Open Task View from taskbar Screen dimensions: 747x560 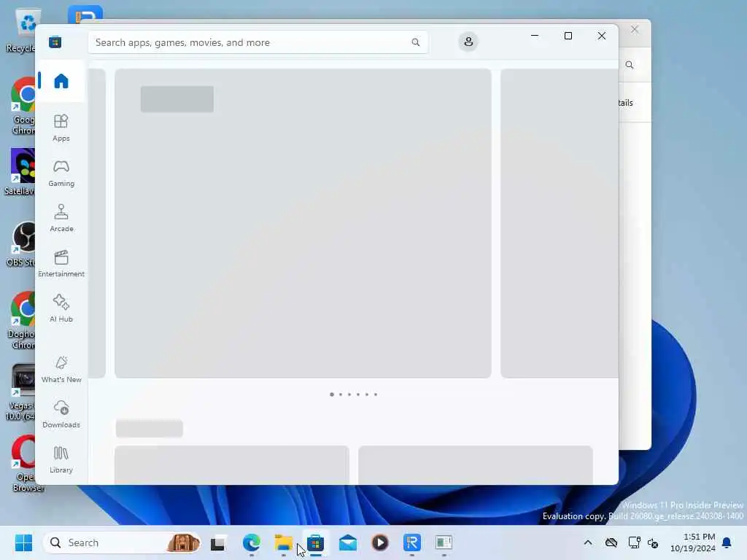pos(217,542)
